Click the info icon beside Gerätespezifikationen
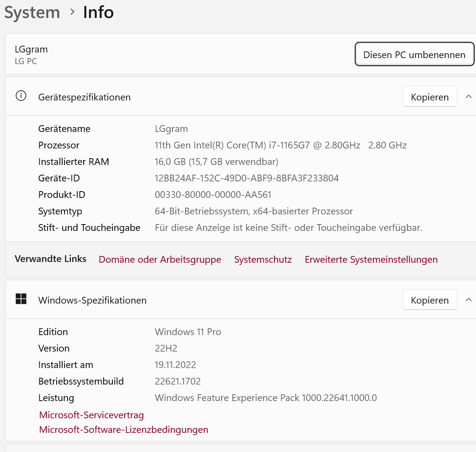476x452 pixels. click(x=21, y=96)
